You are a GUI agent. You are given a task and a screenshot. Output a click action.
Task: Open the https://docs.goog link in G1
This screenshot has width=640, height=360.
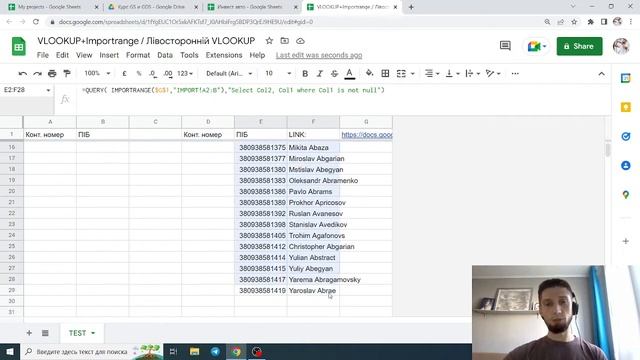coord(367,135)
